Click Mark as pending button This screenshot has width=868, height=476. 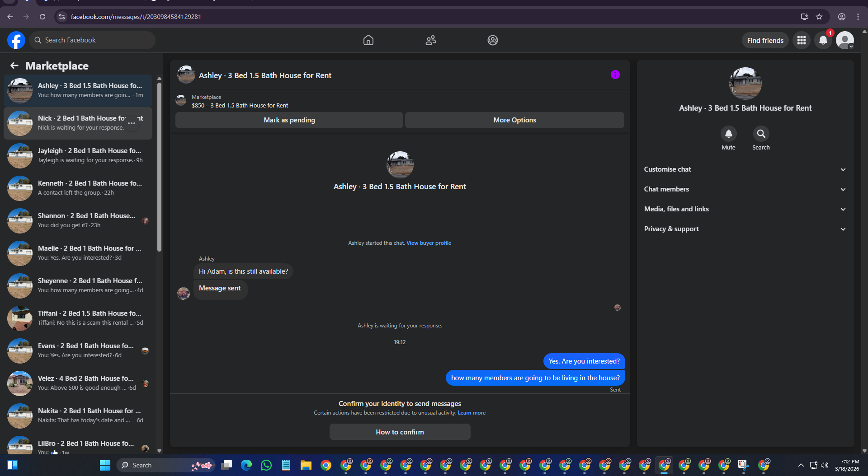[289, 120]
